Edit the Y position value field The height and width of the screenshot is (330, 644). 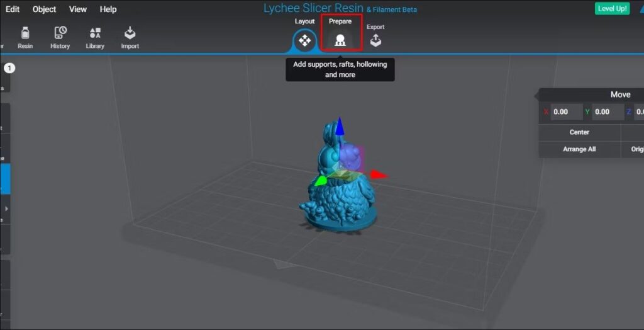pyautogui.click(x=608, y=112)
